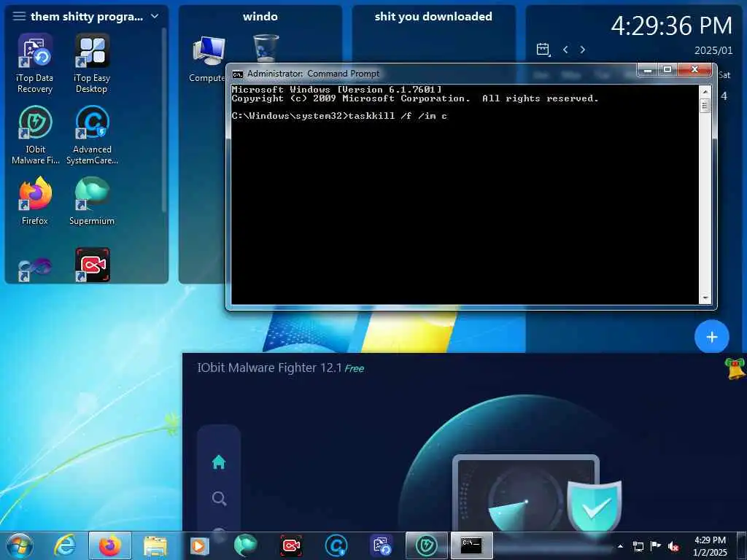Go to the previous month in the calendar widget
The width and height of the screenshot is (747, 560).
tap(565, 50)
